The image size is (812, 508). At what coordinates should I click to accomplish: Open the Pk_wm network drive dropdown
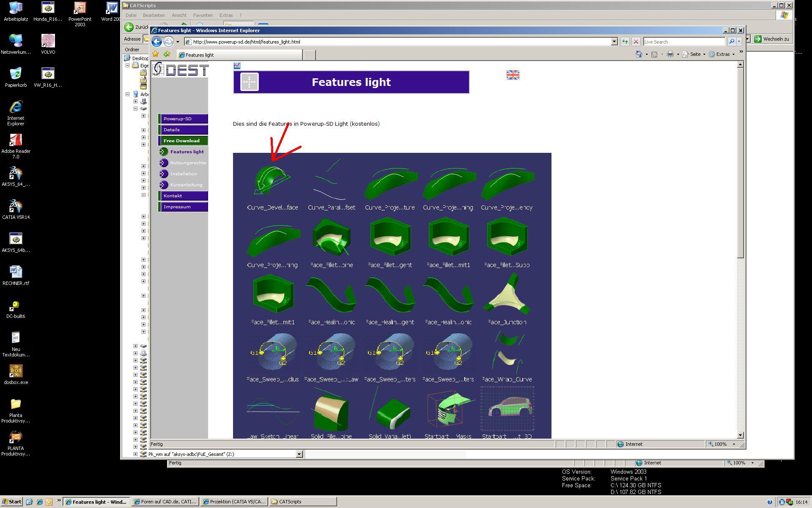[299, 454]
